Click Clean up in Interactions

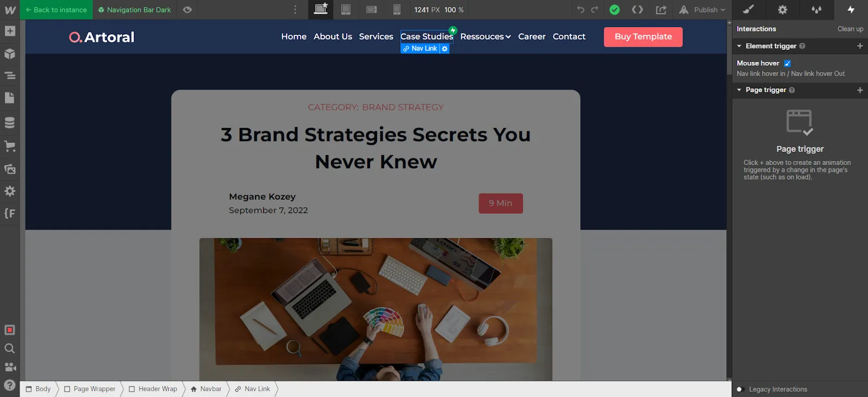point(850,29)
